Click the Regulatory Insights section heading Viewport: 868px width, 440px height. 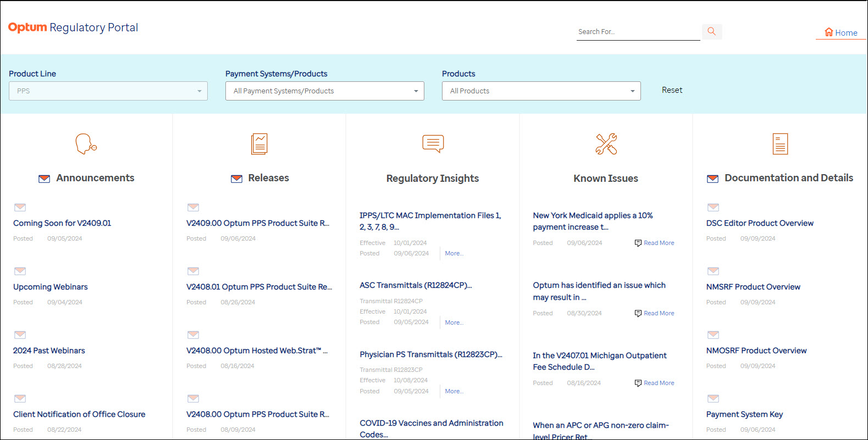433,179
